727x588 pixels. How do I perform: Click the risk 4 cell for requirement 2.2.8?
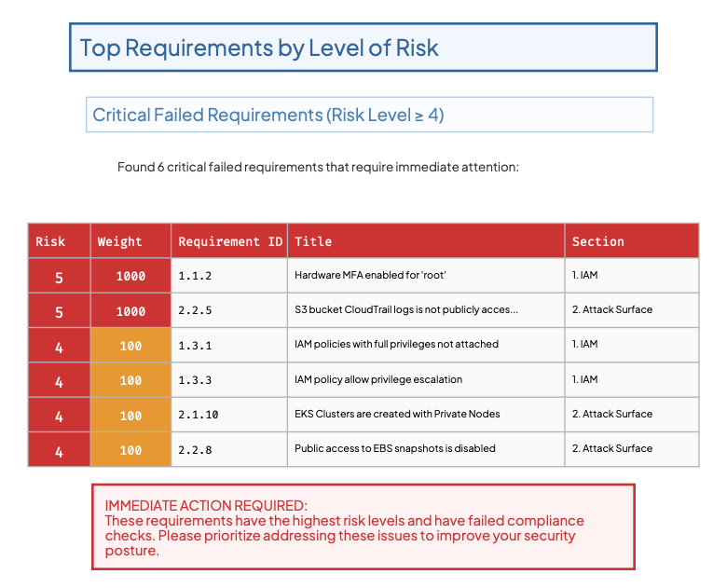coord(60,449)
